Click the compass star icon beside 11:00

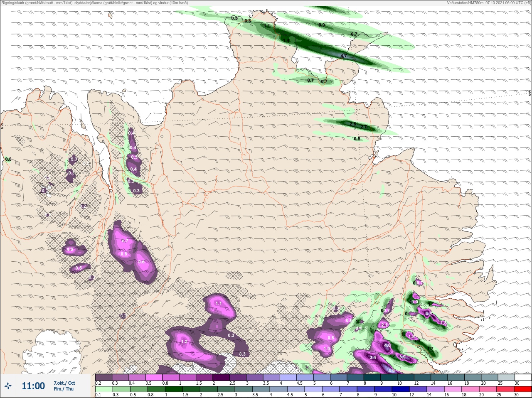pyautogui.click(x=8, y=386)
